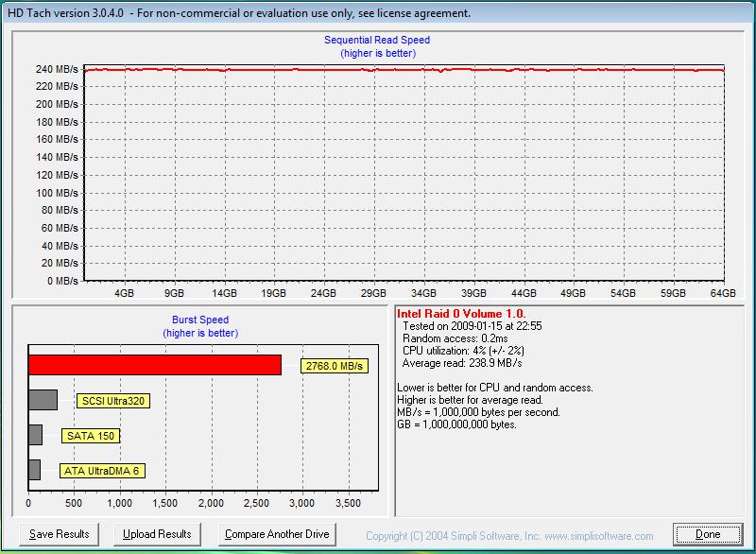Open Compare Another Drive
The image size is (756, 554).
[x=277, y=534]
